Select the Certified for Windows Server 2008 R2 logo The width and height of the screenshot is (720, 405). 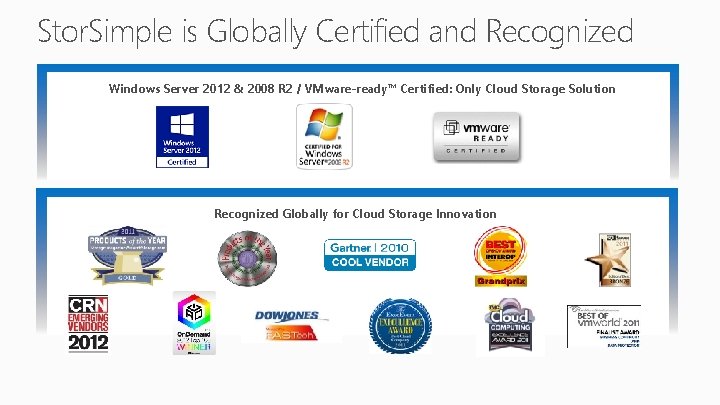[324, 136]
